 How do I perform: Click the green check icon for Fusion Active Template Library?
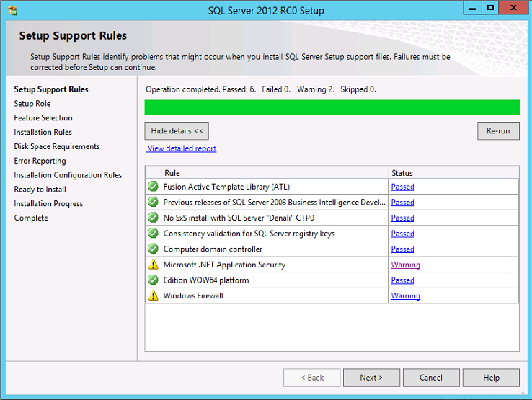point(153,187)
